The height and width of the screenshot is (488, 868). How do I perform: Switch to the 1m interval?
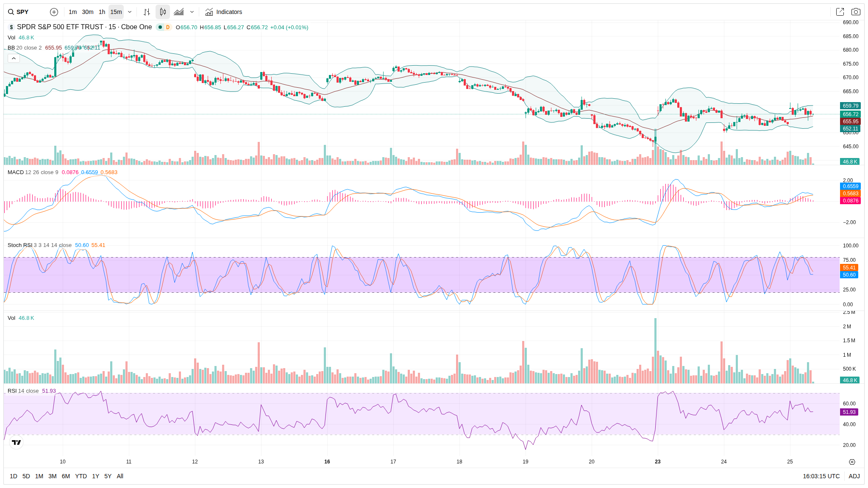pos(72,12)
